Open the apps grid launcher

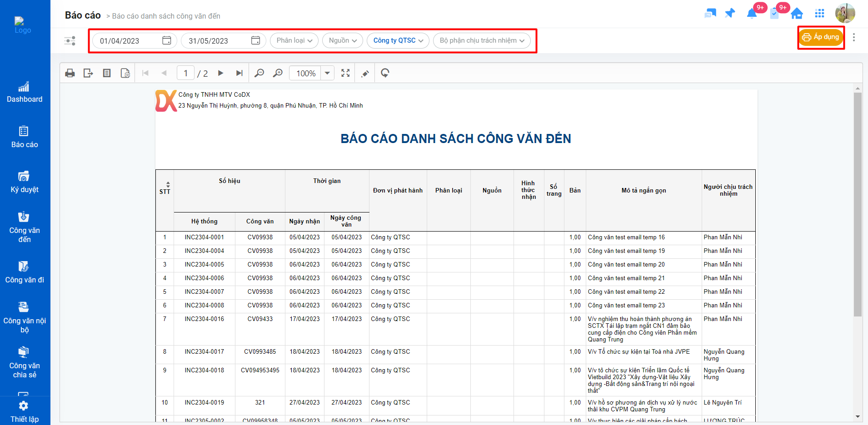(x=820, y=14)
